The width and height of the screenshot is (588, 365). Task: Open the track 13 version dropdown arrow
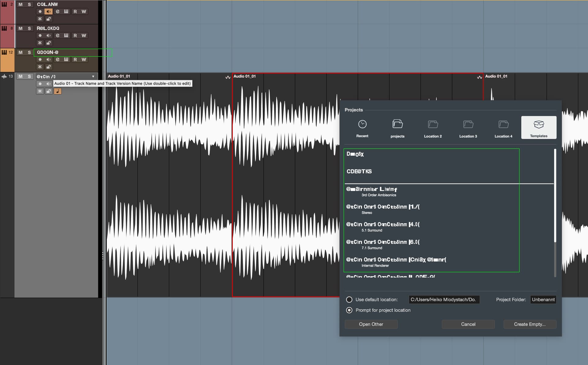pyautogui.click(x=93, y=76)
